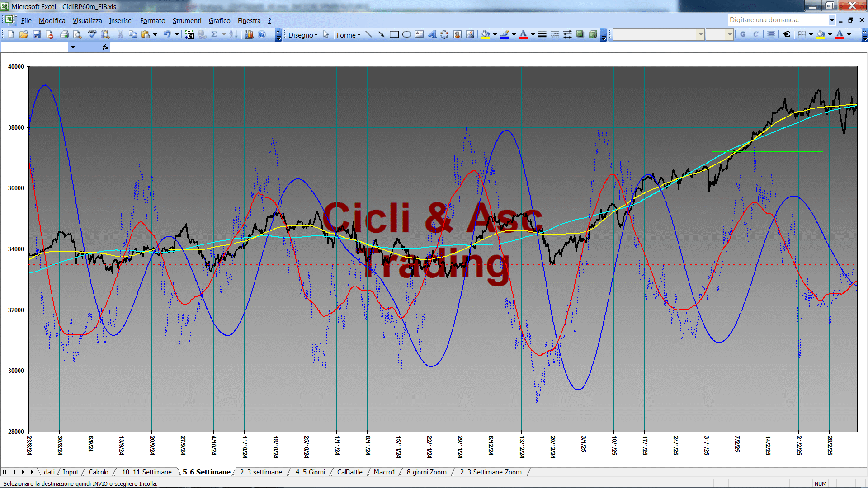Click the Euro conversion icon
Screen dimensions: 868x488
click(189, 34)
